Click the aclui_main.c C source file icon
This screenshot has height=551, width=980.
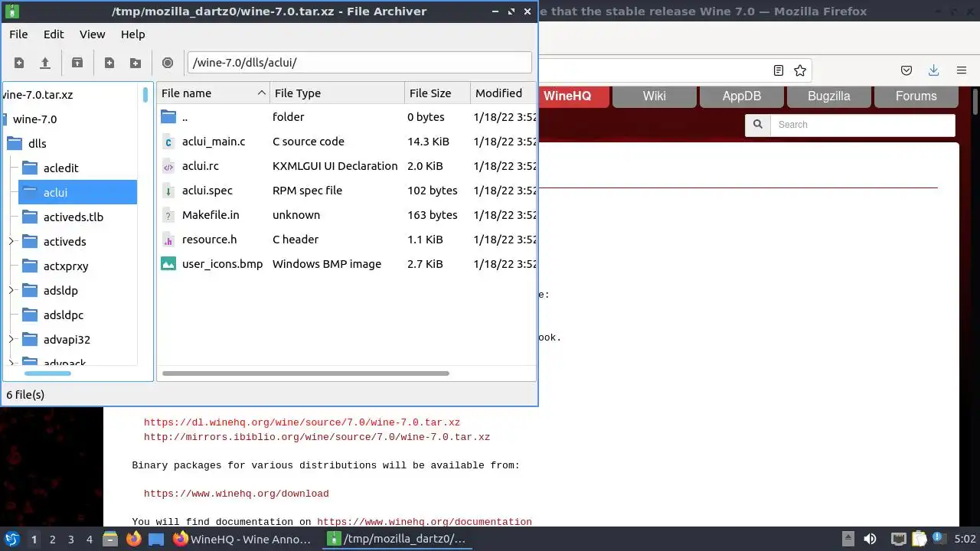(x=168, y=142)
